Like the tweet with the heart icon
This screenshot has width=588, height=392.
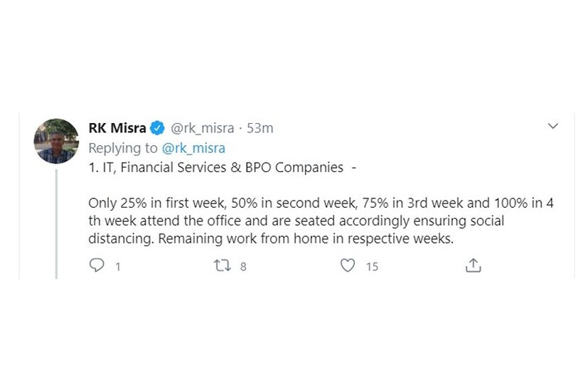tap(347, 265)
